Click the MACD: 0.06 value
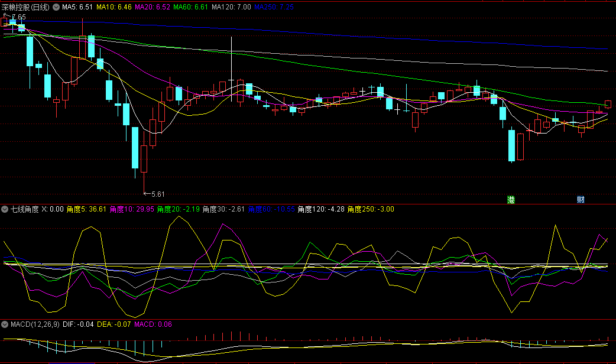Viewport: 616px width, 364px height. point(153,324)
